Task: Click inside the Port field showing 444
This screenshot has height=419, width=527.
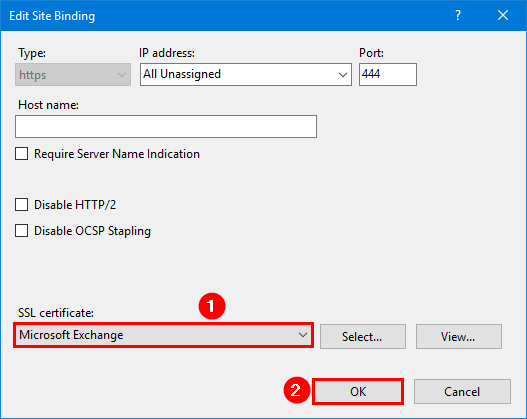Action: click(x=388, y=74)
